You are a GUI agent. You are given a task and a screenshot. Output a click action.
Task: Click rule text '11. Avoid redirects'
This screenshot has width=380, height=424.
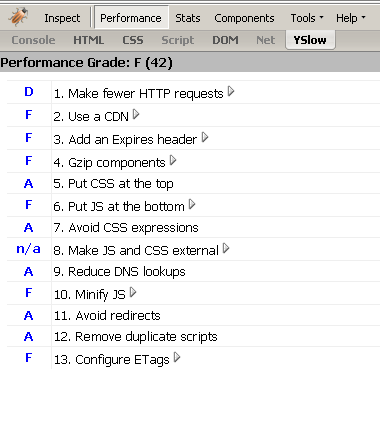point(107,316)
